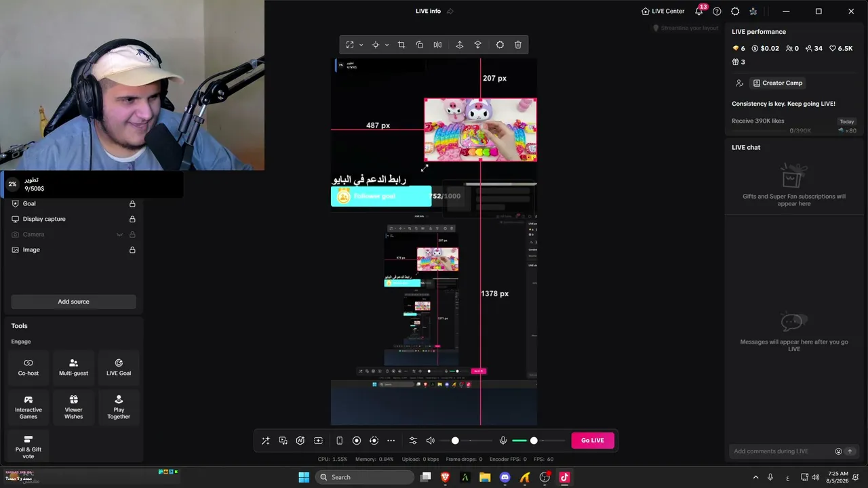Click the Add source button
This screenshot has height=488, width=868.
73,302
